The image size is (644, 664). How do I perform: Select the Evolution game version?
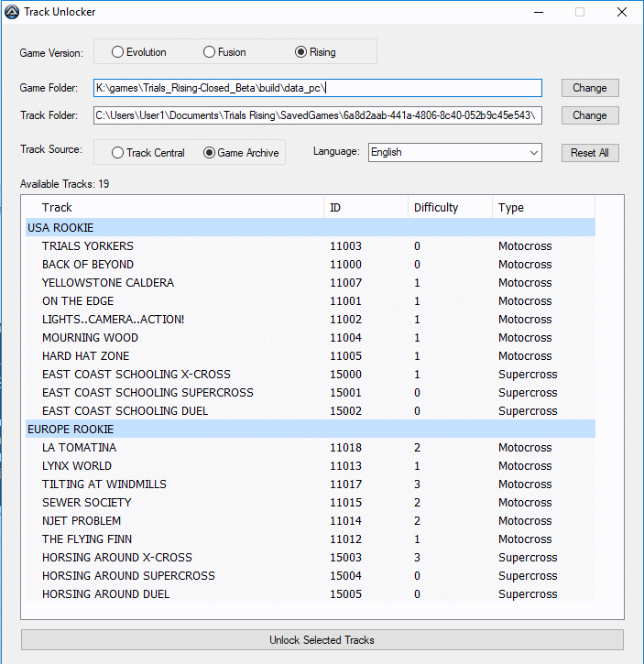118,52
